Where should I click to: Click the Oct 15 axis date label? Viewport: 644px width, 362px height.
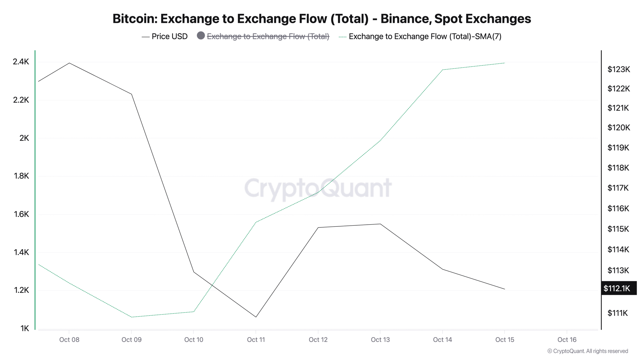pyautogui.click(x=505, y=340)
